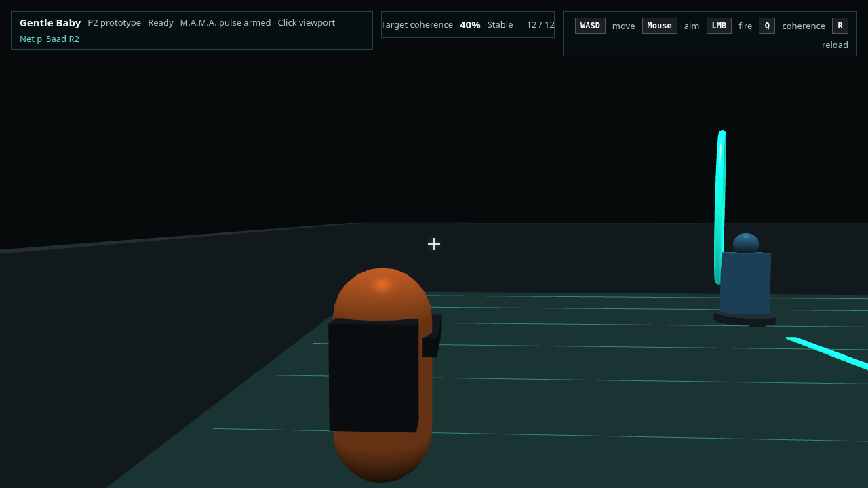The width and height of the screenshot is (868, 488).
Task: Click the reload control label
Action: 835,45
